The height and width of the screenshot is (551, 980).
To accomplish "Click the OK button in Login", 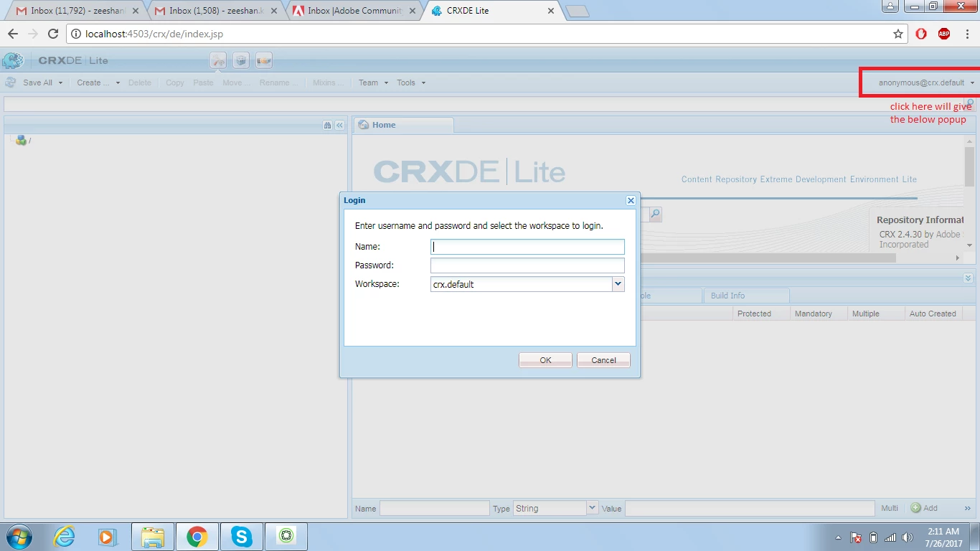I will (x=545, y=360).
